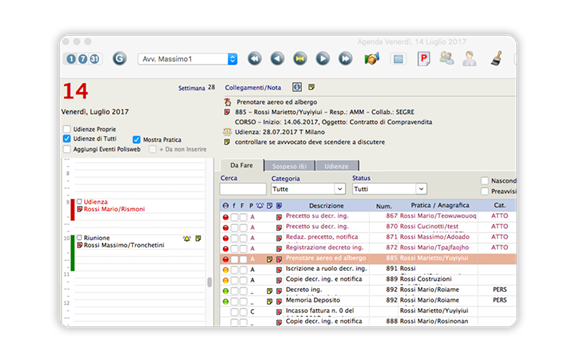Click the green bar of Riunione event
Viewport: 576px width, 362px height.
point(73,253)
